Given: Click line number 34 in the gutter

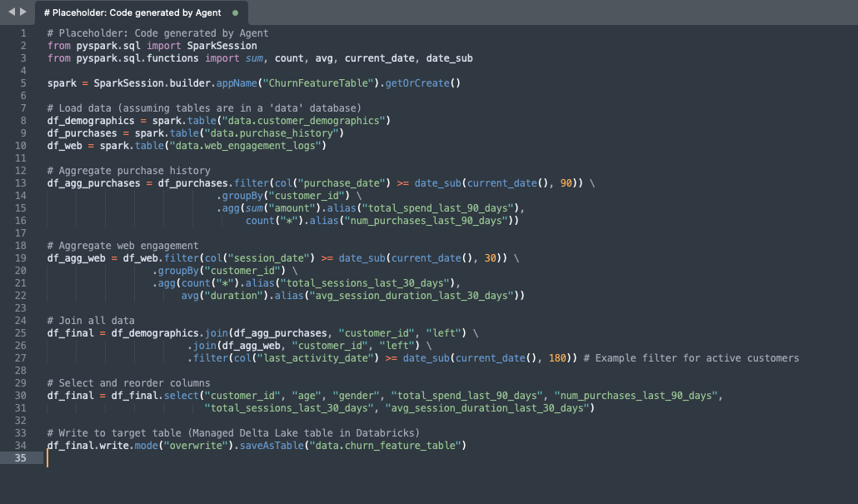Looking at the screenshot, I should [x=22, y=446].
